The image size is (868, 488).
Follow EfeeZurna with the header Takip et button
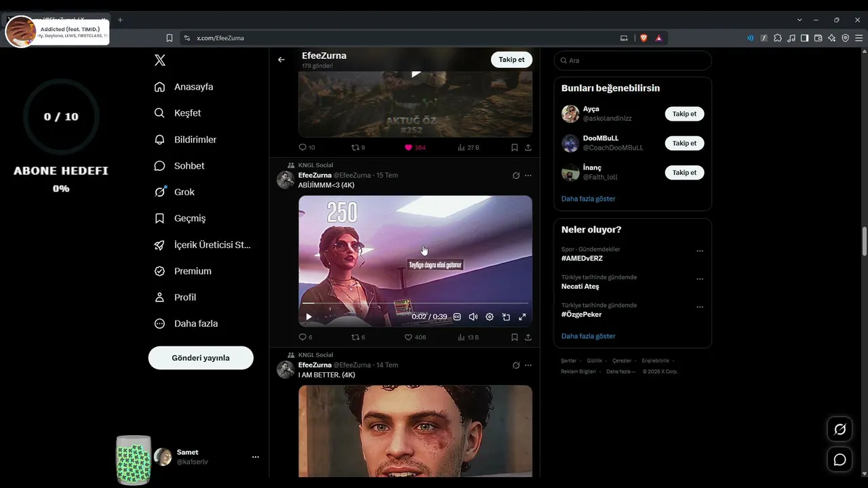click(x=511, y=60)
